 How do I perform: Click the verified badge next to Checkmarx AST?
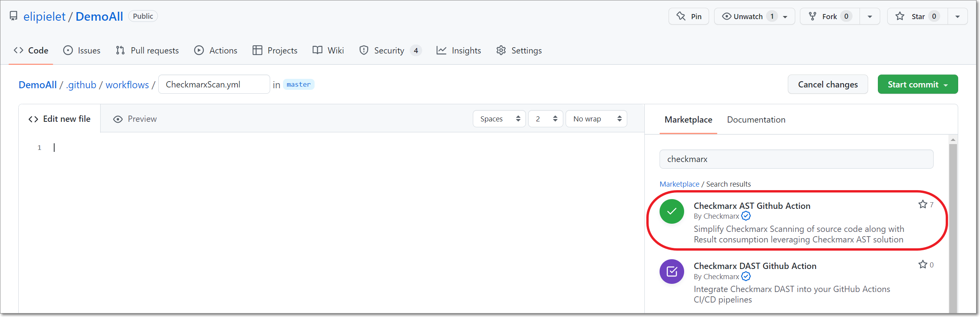pyautogui.click(x=746, y=216)
